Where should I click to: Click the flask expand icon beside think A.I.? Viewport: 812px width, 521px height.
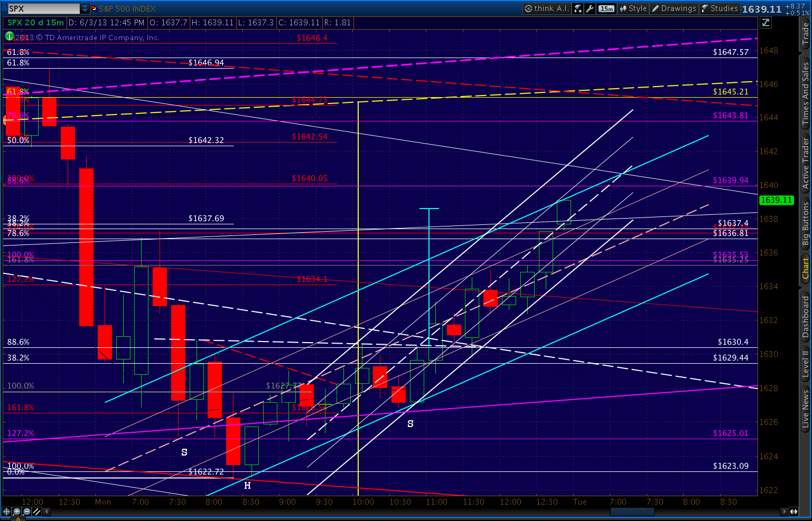click(x=578, y=8)
